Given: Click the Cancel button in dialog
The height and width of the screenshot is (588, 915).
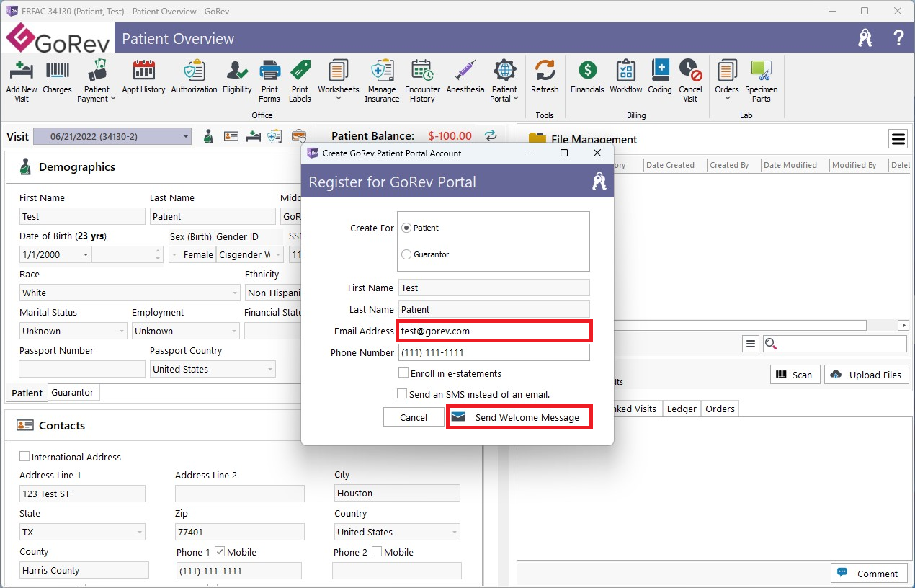Looking at the screenshot, I should coord(414,417).
